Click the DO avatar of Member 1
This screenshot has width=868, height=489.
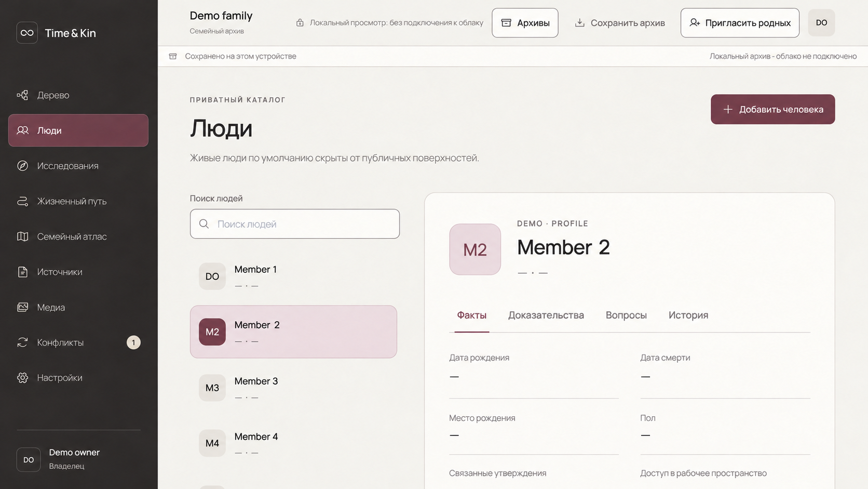tap(212, 276)
